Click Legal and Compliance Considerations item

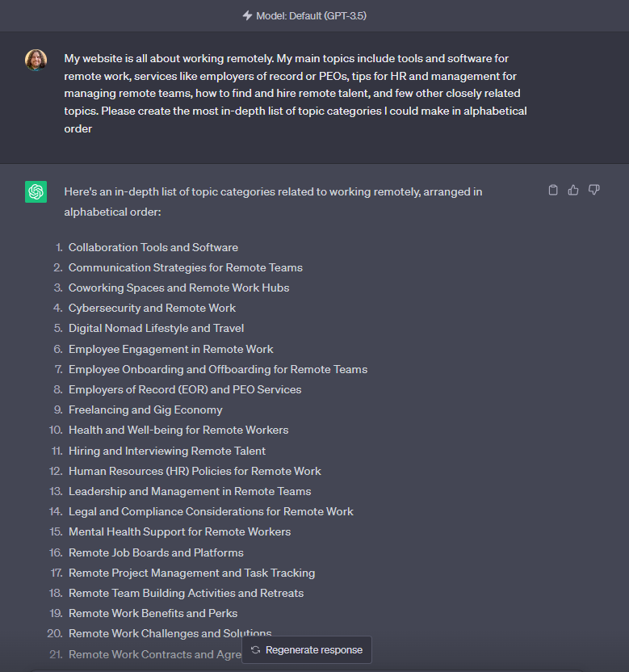211,511
